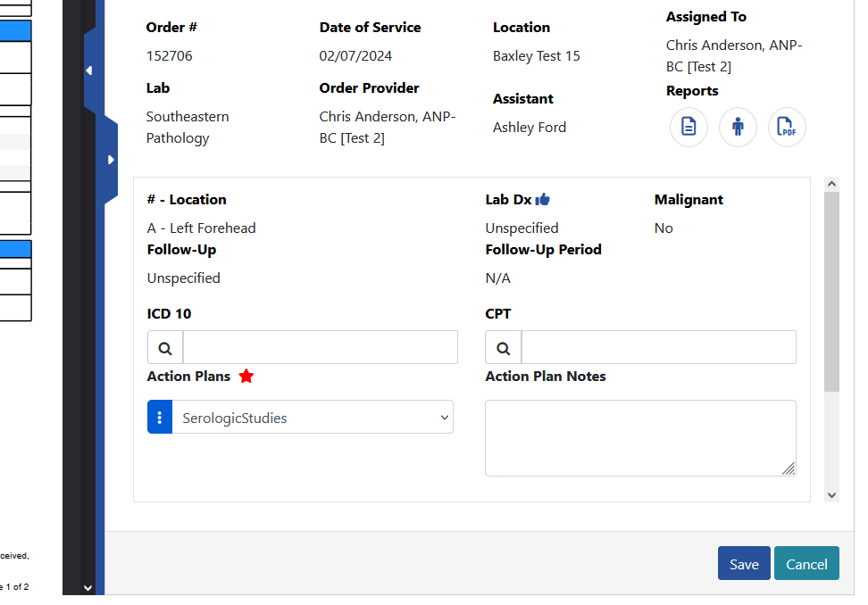Cancel editing the order
The height and width of the screenshot is (605, 868).
806,563
